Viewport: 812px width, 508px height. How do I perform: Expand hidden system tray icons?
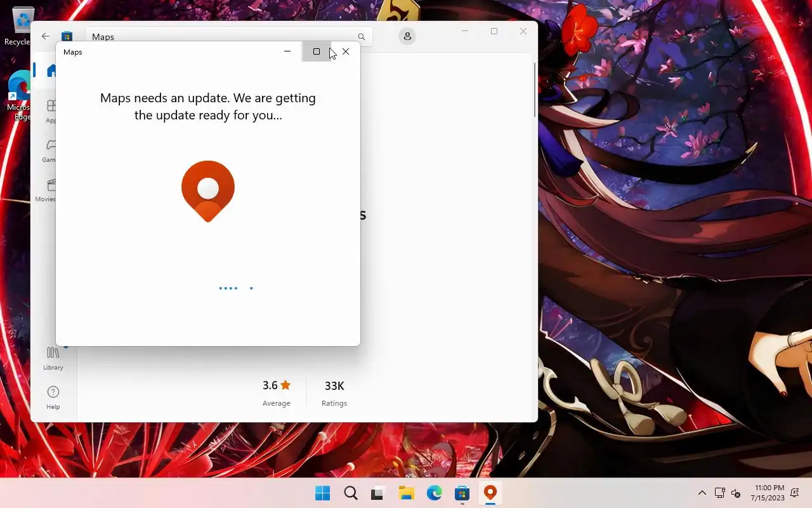pyautogui.click(x=702, y=493)
